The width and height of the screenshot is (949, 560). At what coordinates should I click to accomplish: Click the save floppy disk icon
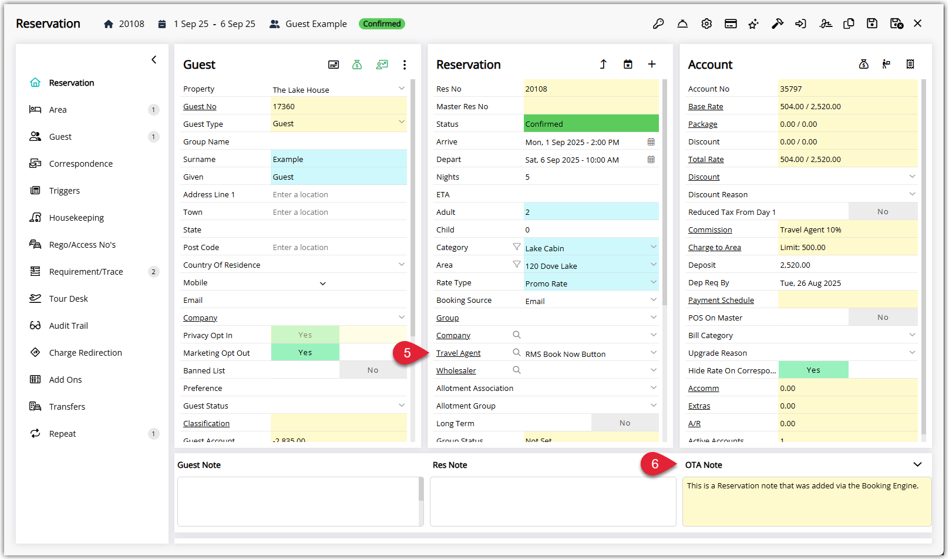point(872,24)
